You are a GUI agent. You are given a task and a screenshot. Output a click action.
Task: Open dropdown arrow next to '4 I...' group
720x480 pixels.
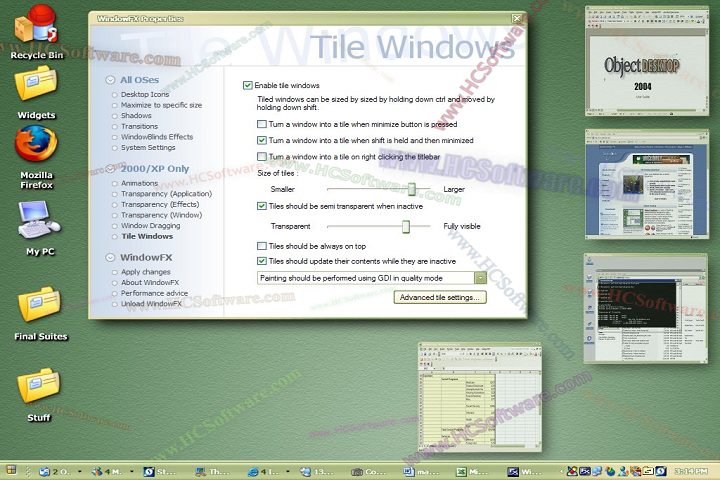[288, 471]
